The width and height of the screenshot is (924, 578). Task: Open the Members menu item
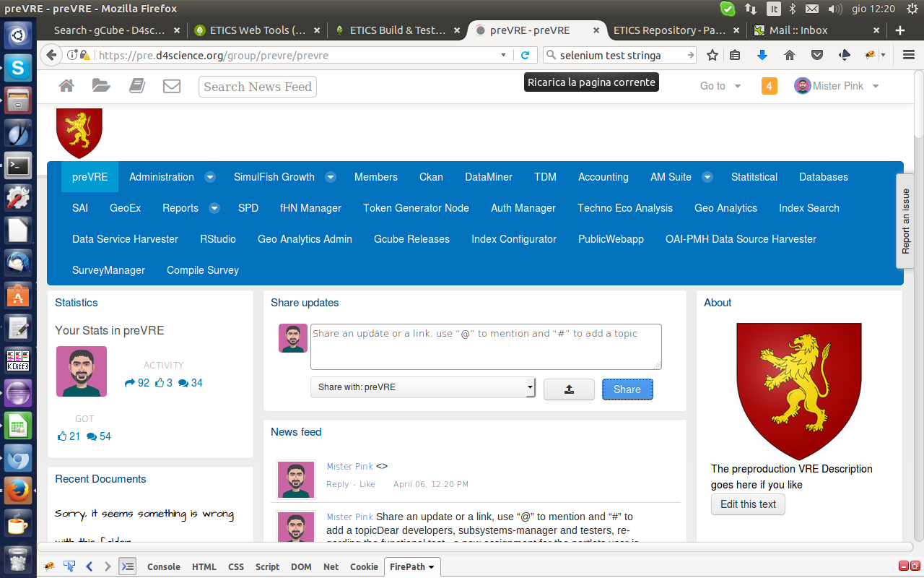point(376,177)
